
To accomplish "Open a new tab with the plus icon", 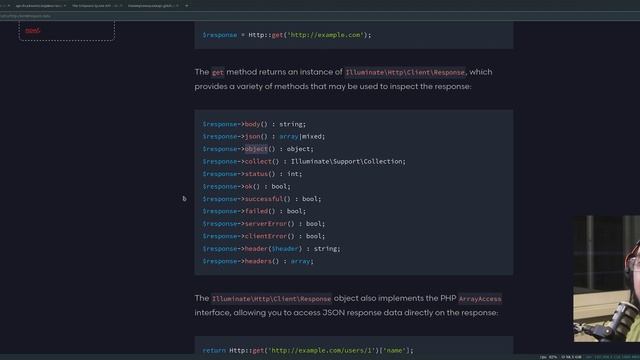I will tap(187, 6).
